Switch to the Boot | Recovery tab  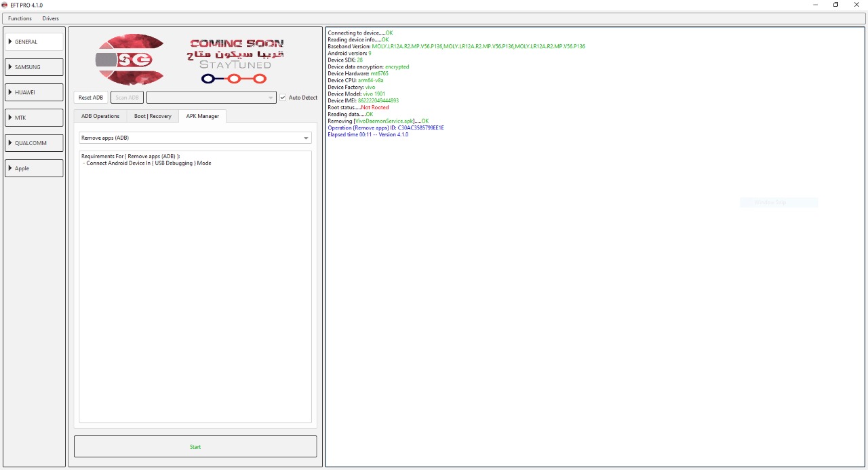coord(153,116)
